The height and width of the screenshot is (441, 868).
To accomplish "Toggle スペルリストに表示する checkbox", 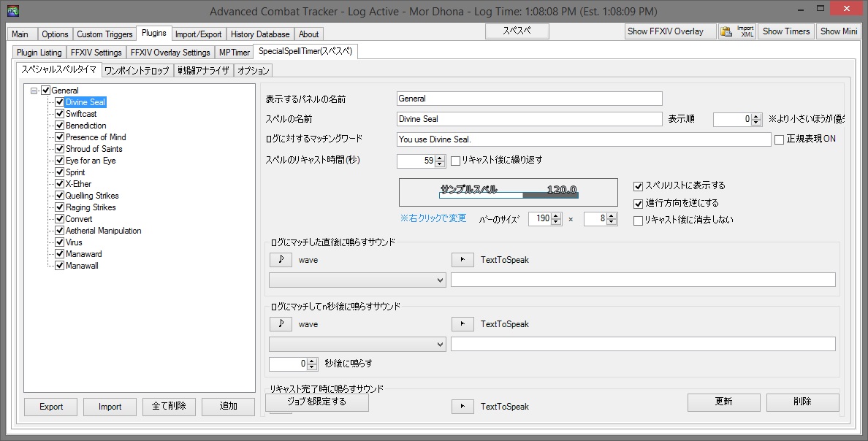I will point(639,186).
